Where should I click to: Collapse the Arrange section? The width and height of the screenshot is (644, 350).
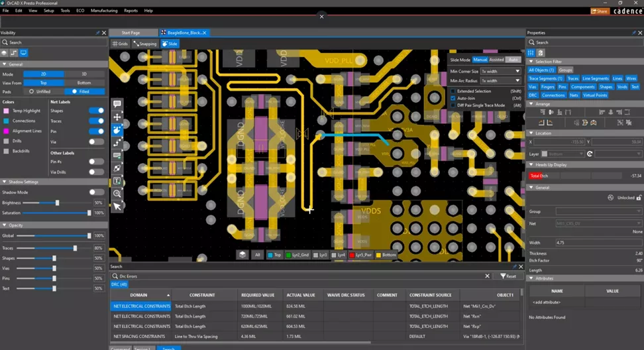(531, 104)
